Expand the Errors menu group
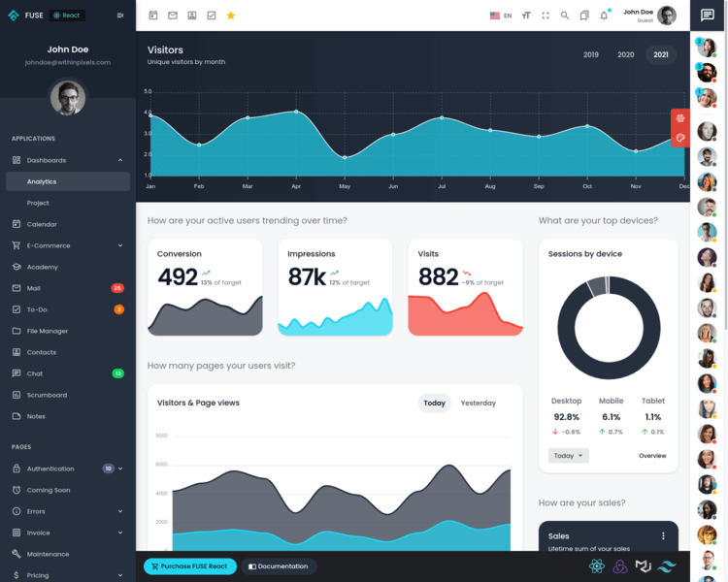This screenshot has width=728, height=582. 68,511
